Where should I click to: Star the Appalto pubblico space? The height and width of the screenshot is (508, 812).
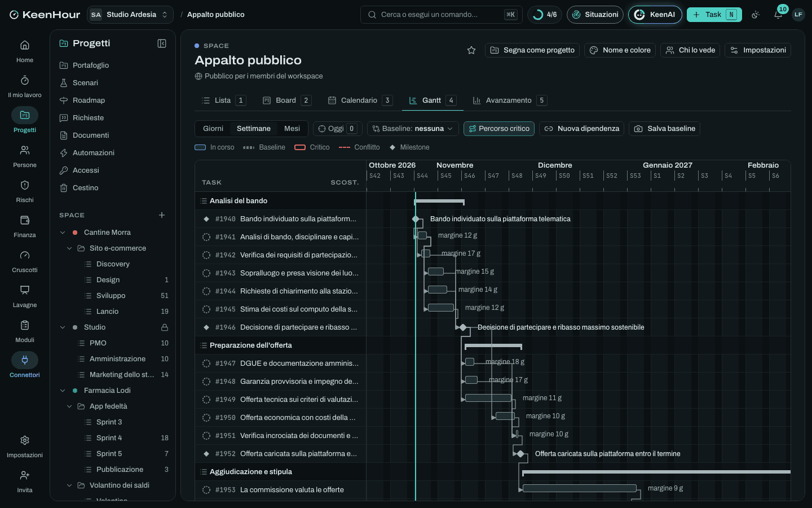coord(471,50)
